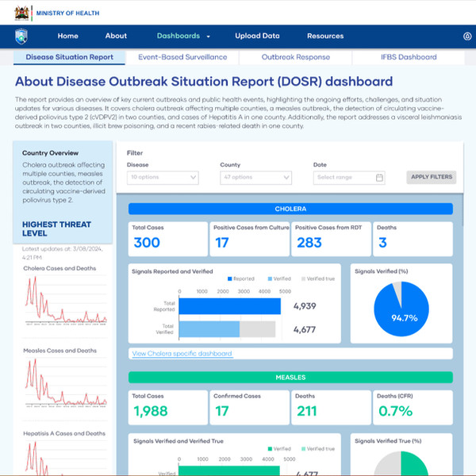
Task: Click the Kenya coat of arms logo
Action: click(x=21, y=13)
